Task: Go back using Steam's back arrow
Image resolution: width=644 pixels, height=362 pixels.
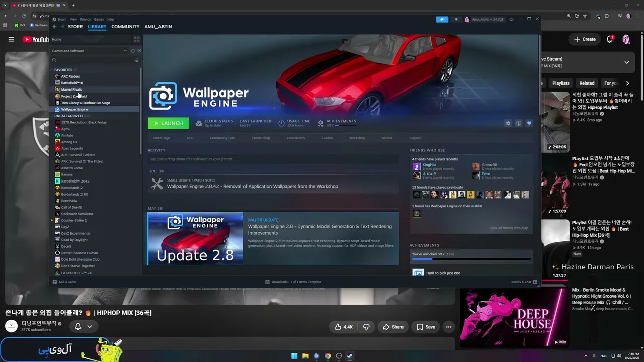Action: click(x=54, y=26)
